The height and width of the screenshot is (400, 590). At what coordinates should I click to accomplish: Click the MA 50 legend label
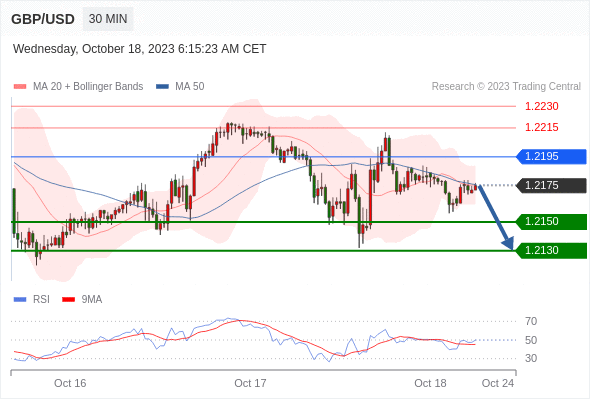(x=190, y=87)
